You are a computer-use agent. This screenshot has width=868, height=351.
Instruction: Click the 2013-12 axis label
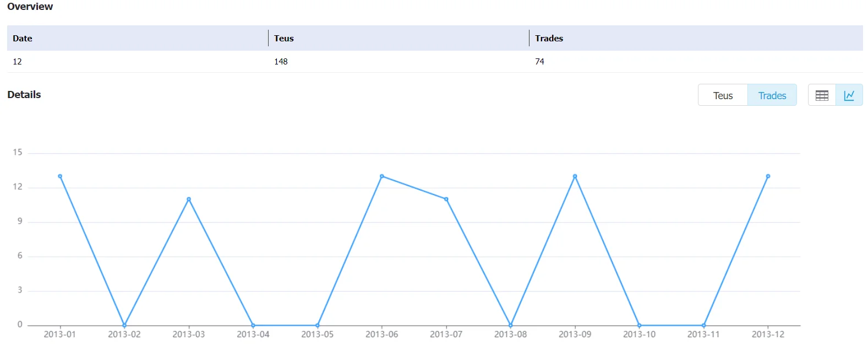(768, 334)
